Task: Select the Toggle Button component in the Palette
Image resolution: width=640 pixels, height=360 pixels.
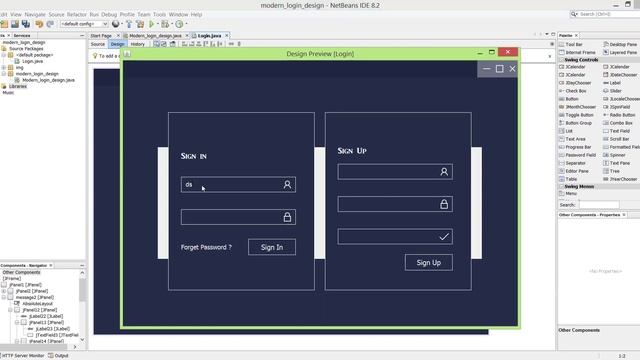Action: pos(576,115)
